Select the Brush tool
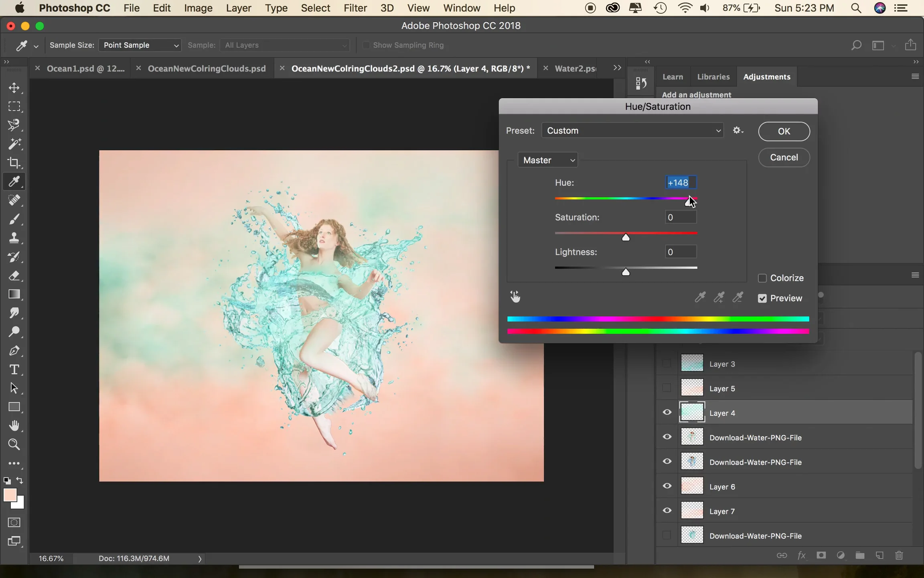924x578 pixels. click(14, 219)
